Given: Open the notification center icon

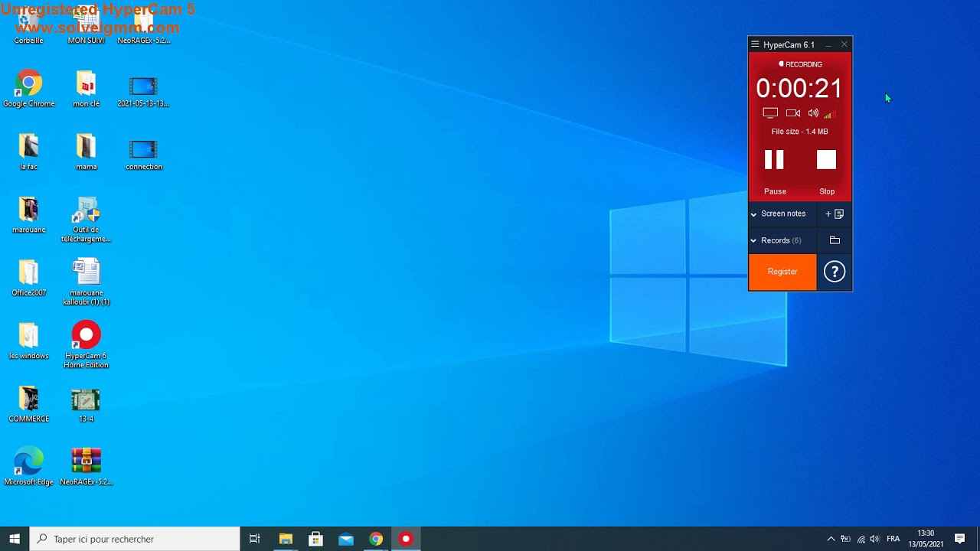Looking at the screenshot, I should [x=959, y=539].
